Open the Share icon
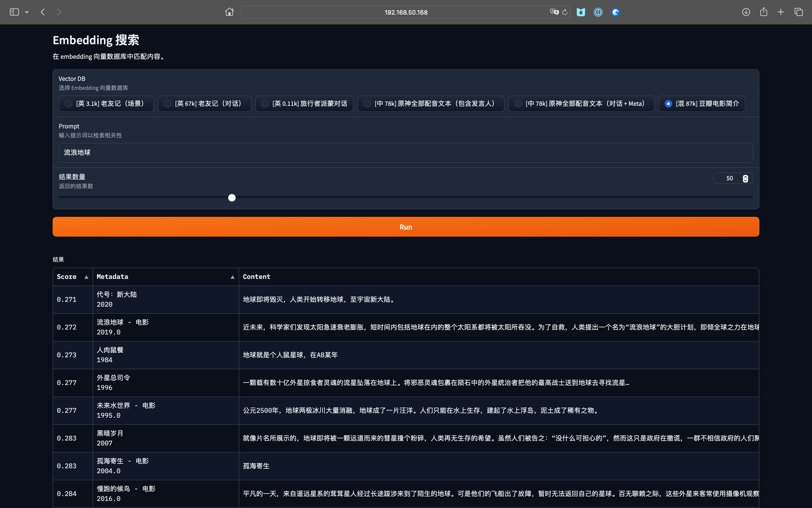The image size is (812, 508). (x=764, y=12)
